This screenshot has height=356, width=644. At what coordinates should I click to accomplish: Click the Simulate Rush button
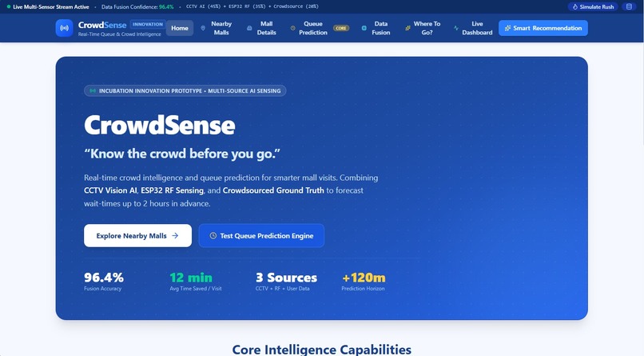(x=593, y=6)
